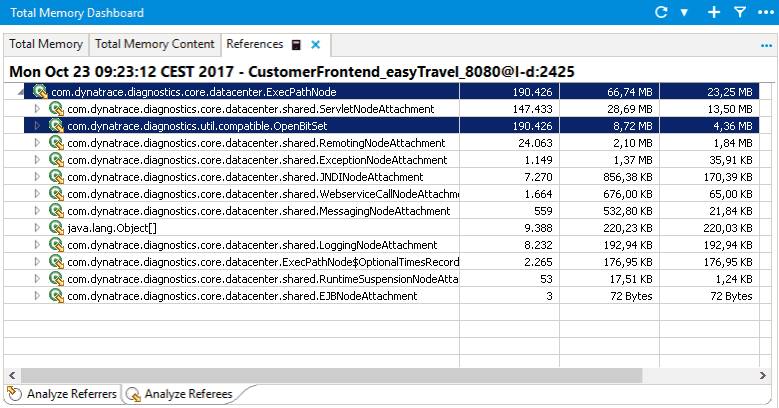Click the 35,91 KB size cell
The width and height of the screenshot is (779, 408).
[709, 160]
